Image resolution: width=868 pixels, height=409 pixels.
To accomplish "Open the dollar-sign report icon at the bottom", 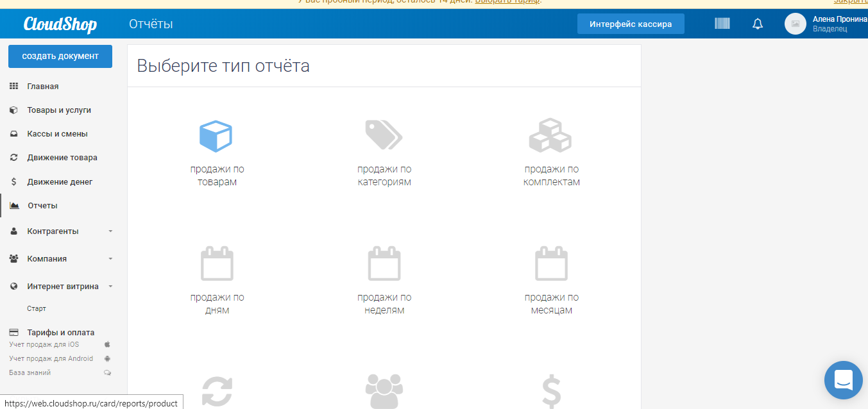I will coord(550,390).
